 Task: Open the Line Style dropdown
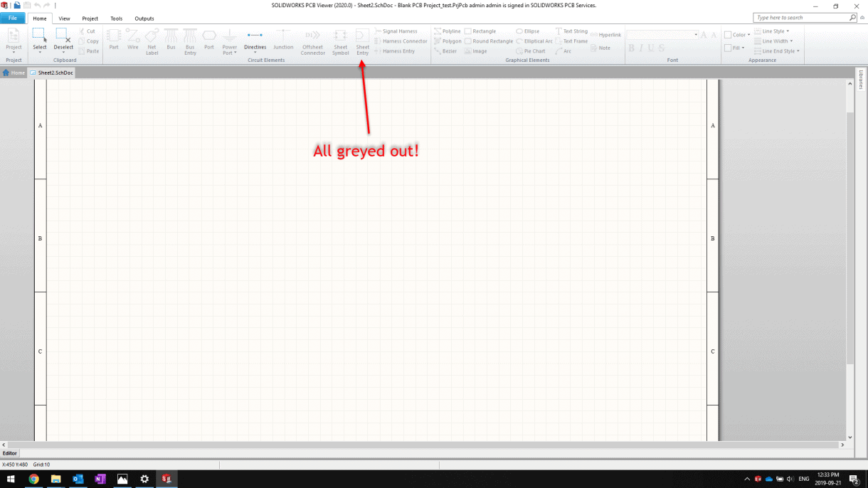tap(773, 31)
